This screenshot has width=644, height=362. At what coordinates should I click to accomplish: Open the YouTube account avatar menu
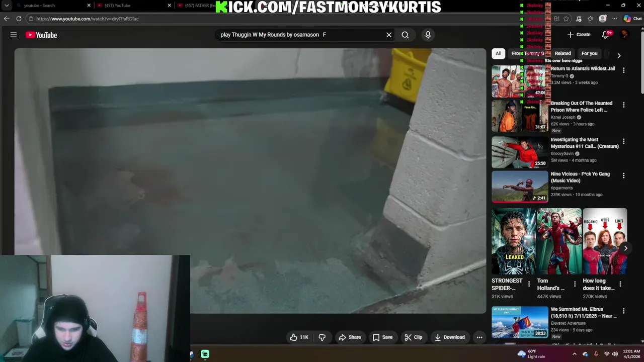pyautogui.click(x=624, y=35)
